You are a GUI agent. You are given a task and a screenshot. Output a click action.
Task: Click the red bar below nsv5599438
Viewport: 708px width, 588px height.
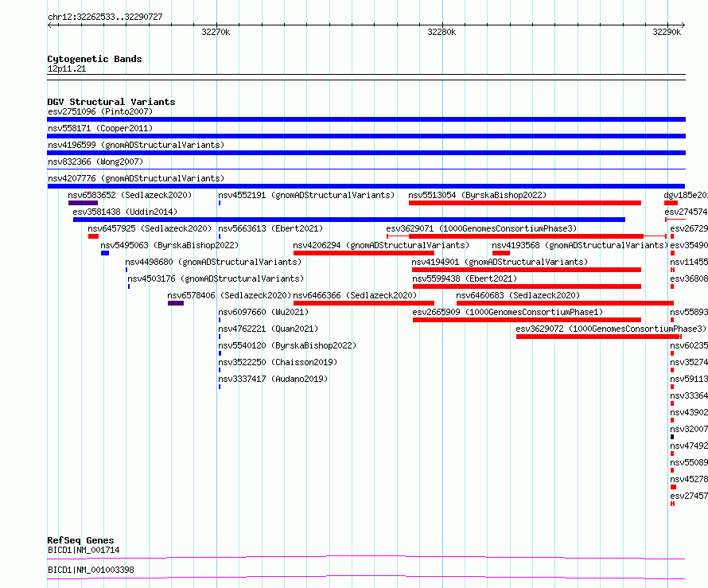click(527, 286)
